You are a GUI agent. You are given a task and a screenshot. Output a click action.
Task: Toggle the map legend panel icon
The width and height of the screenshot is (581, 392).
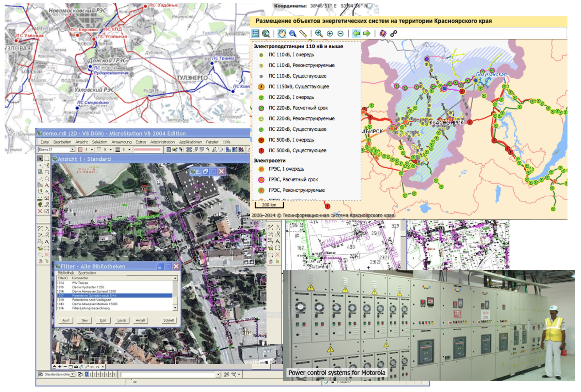(255, 33)
